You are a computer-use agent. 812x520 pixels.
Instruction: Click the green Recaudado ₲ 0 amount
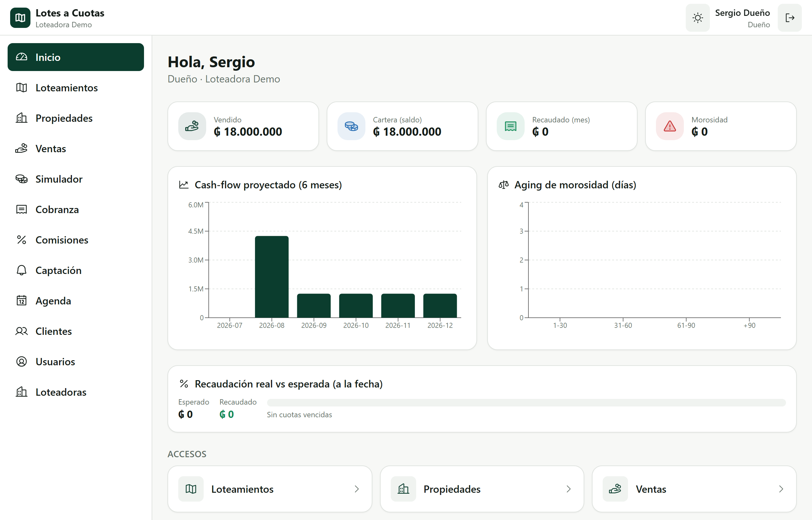[x=227, y=414]
